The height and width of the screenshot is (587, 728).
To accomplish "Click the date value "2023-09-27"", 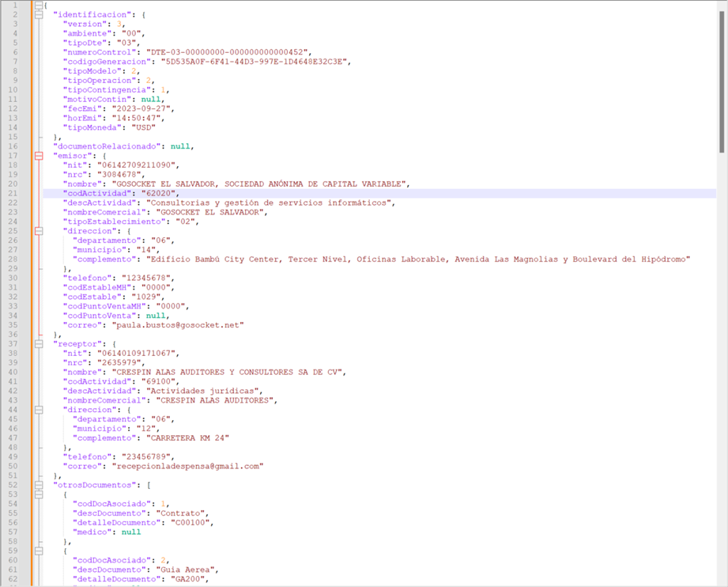I will click(141, 108).
